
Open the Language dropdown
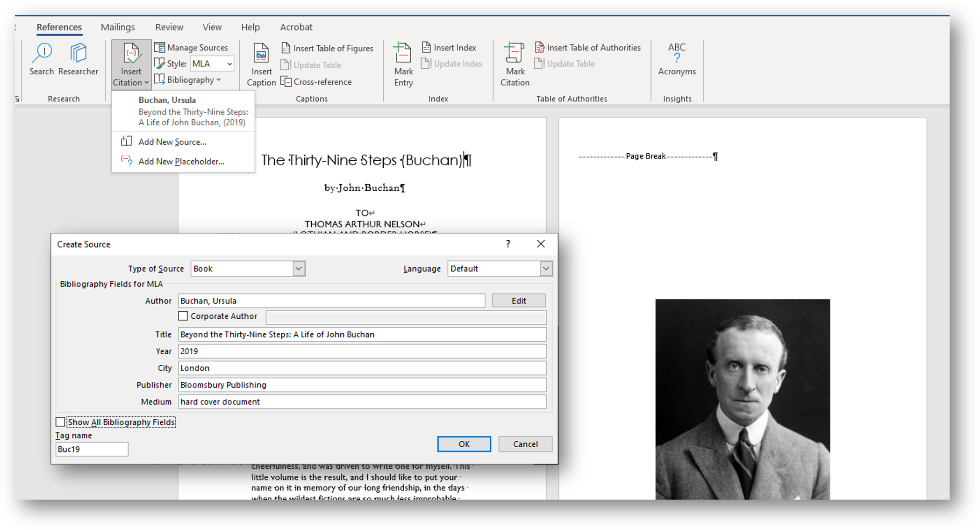pos(546,269)
